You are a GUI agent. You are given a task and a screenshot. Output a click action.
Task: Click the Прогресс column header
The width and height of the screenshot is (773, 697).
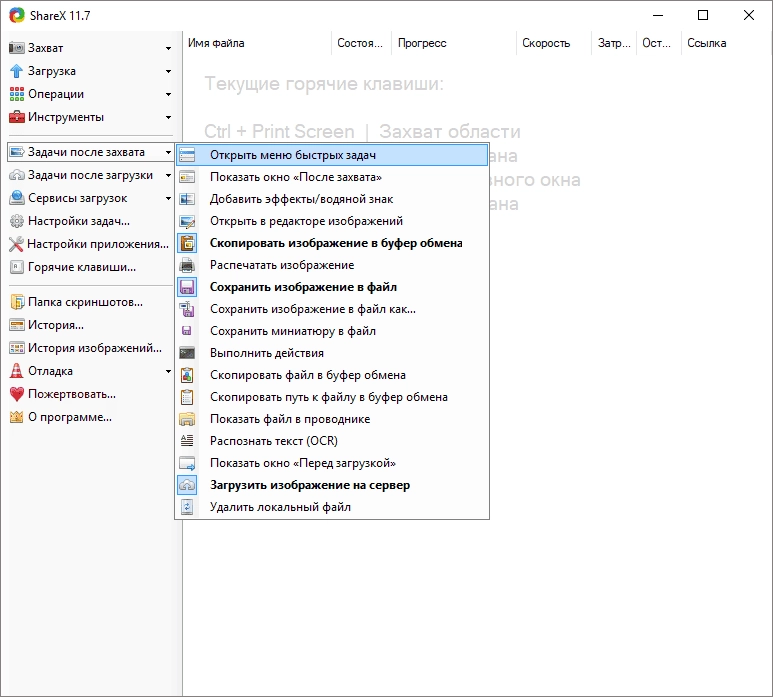tap(454, 43)
